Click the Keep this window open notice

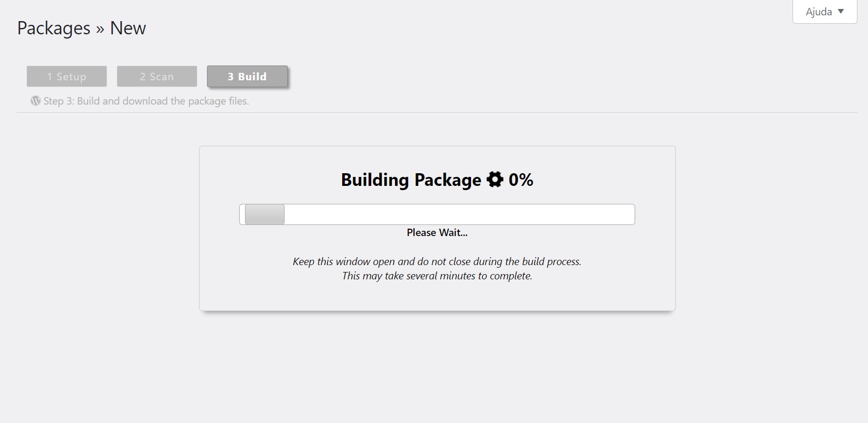437,261
